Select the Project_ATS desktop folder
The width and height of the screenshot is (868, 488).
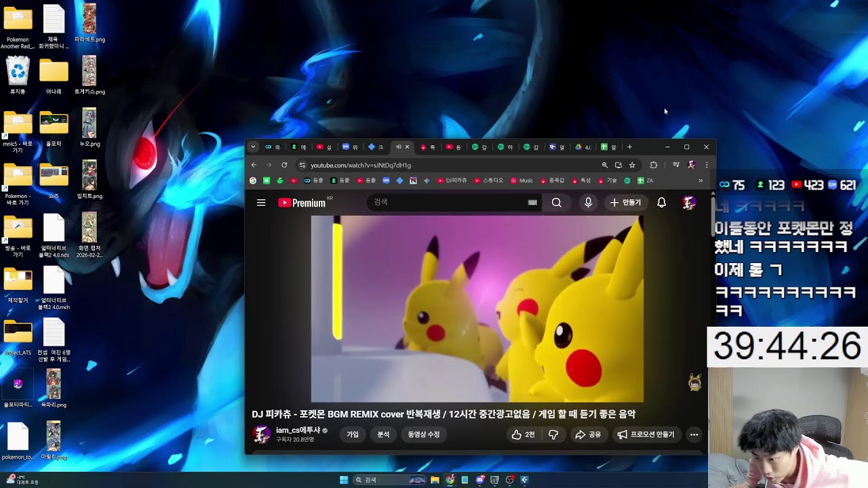[x=18, y=338]
